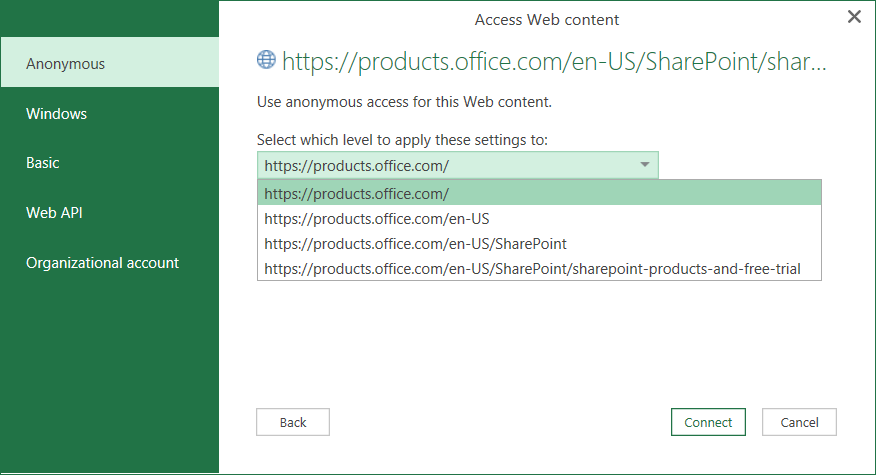Click the globe icon beside the URL

click(x=266, y=60)
